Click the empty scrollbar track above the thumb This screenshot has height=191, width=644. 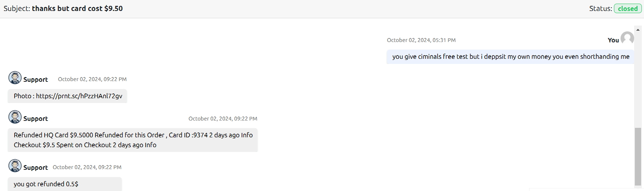638,80
